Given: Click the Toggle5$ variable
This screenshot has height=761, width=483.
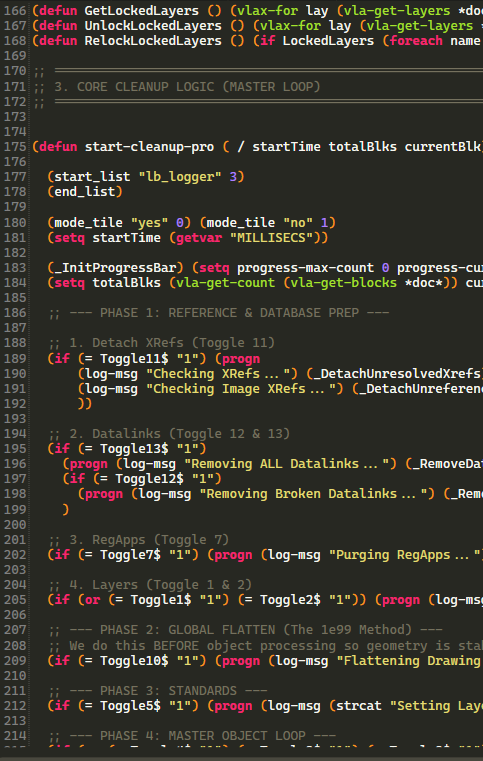Looking at the screenshot, I should (130, 706).
